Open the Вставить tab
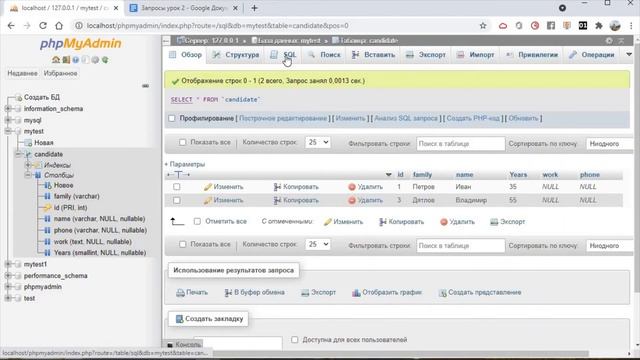This screenshot has height=360, width=640. coord(373,55)
